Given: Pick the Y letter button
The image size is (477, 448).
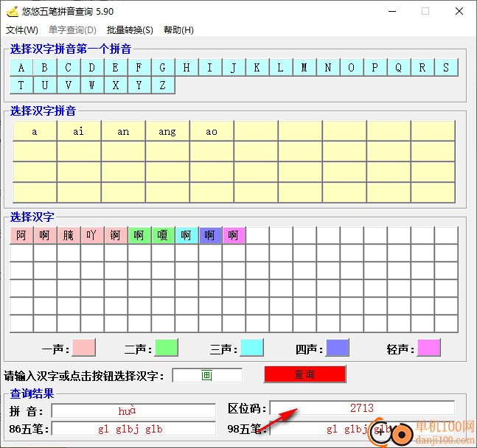Looking at the screenshot, I should pyautogui.click(x=139, y=85).
